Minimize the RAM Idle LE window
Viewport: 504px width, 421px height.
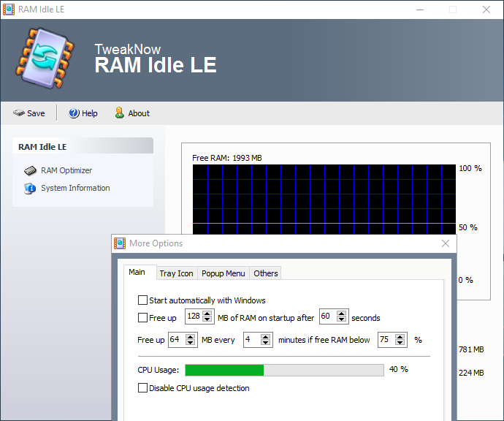pos(420,10)
